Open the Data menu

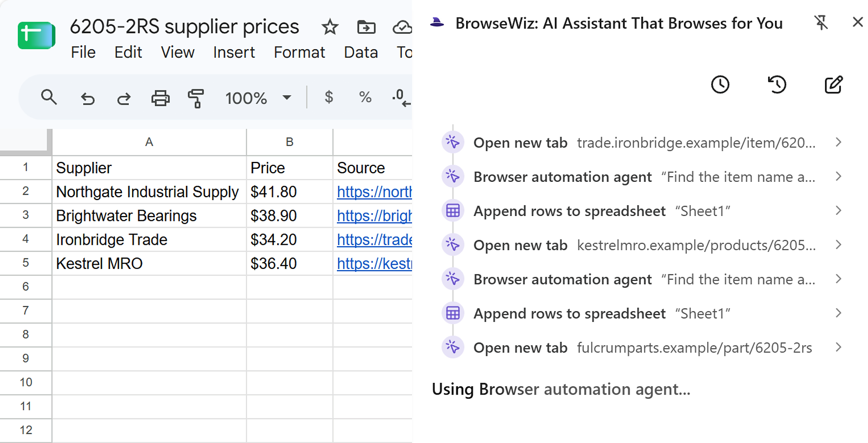coord(361,52)
